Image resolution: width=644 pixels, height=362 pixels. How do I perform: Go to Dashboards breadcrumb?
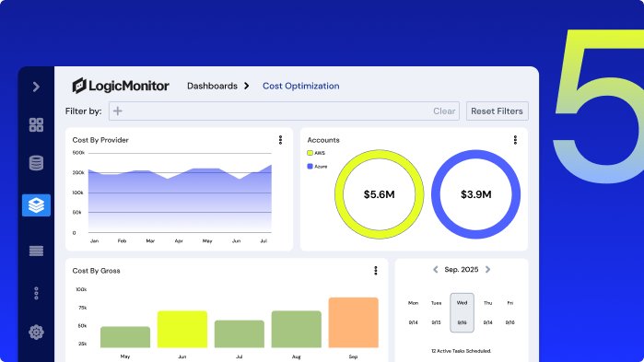tap(212, 86)
